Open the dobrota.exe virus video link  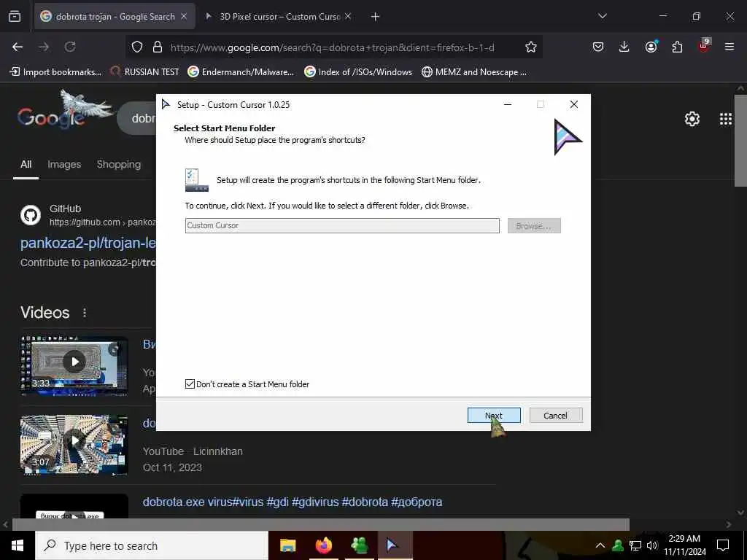tap(293, 502)
